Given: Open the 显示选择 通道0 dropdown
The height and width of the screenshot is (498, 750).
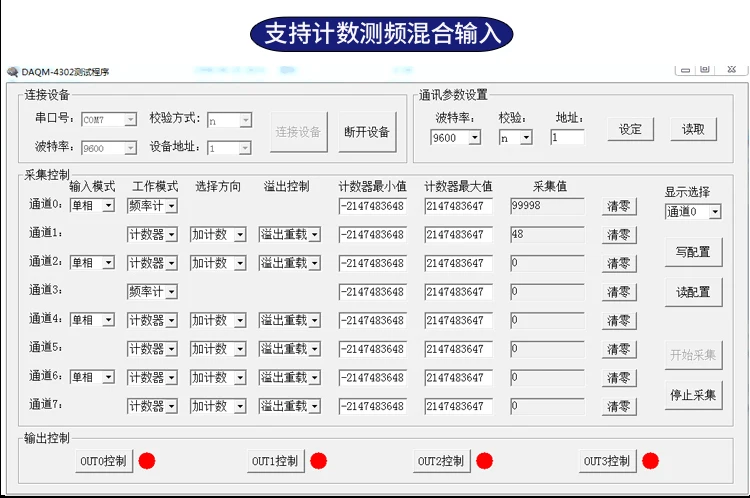Looking at the screenshot, I should (x=693, y=211).
